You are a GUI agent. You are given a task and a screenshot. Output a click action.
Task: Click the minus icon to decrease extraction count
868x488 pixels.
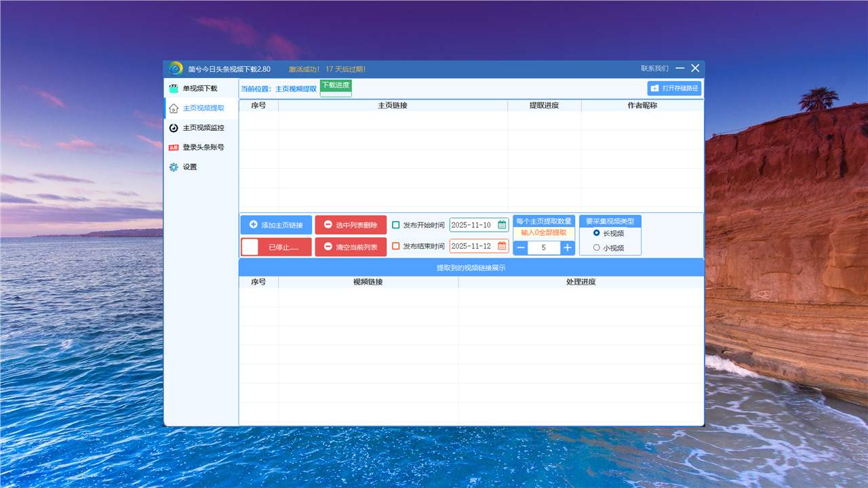(521, 248)
